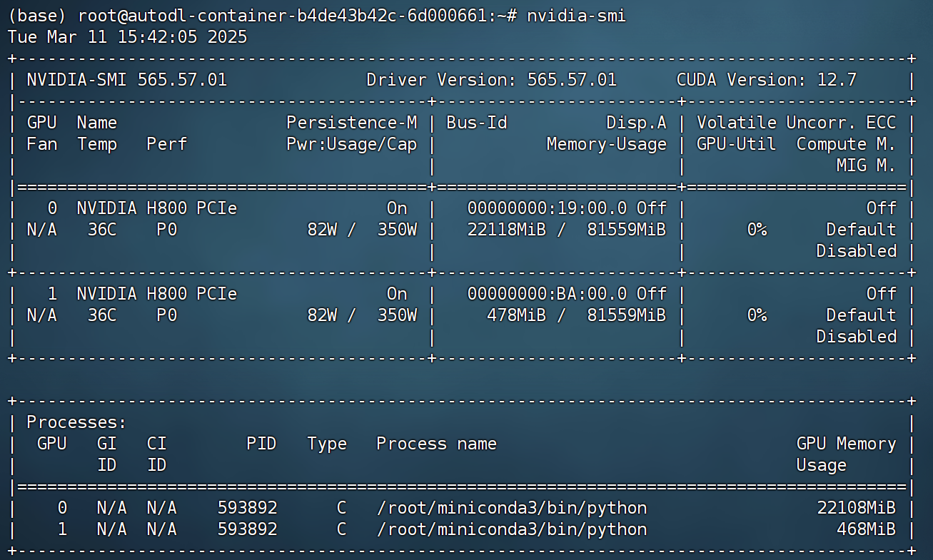The image size is (933, 560).
Task: Click the typed command 'nvidia-smi'
Action: tap(576, 16)
